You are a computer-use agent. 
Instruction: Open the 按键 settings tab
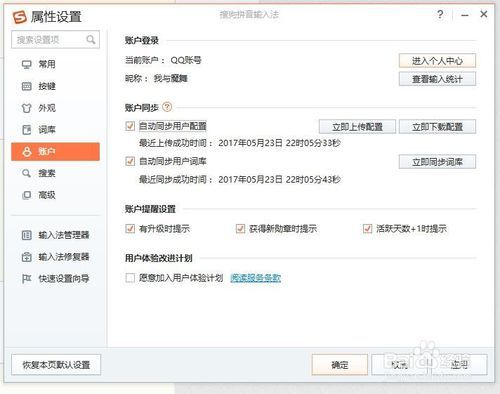click(55, 86)
